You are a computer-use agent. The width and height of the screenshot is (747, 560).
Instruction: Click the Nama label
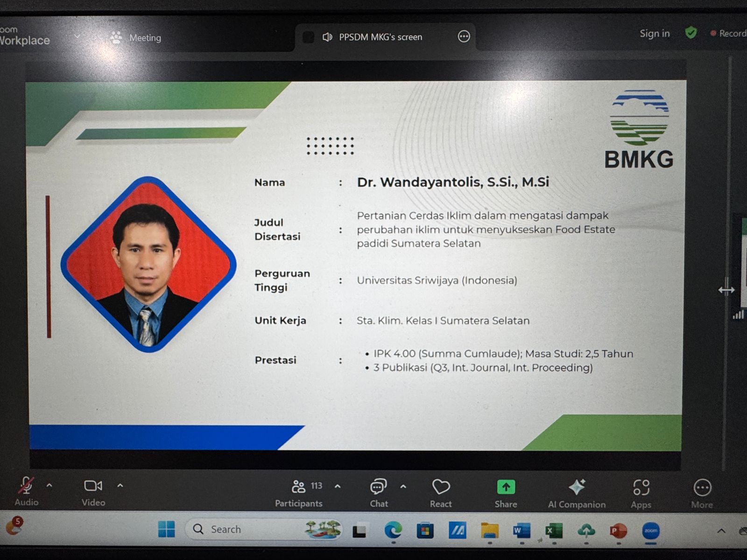point(269,182)
